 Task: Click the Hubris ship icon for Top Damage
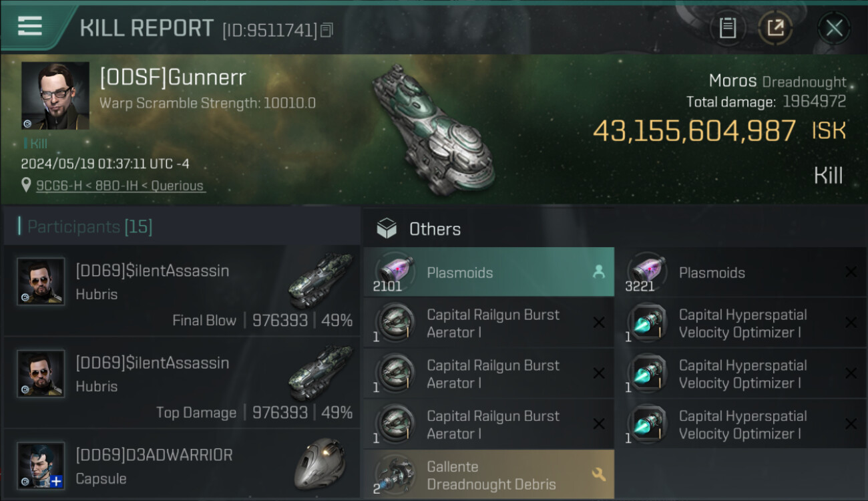click(x=320, y=373)
